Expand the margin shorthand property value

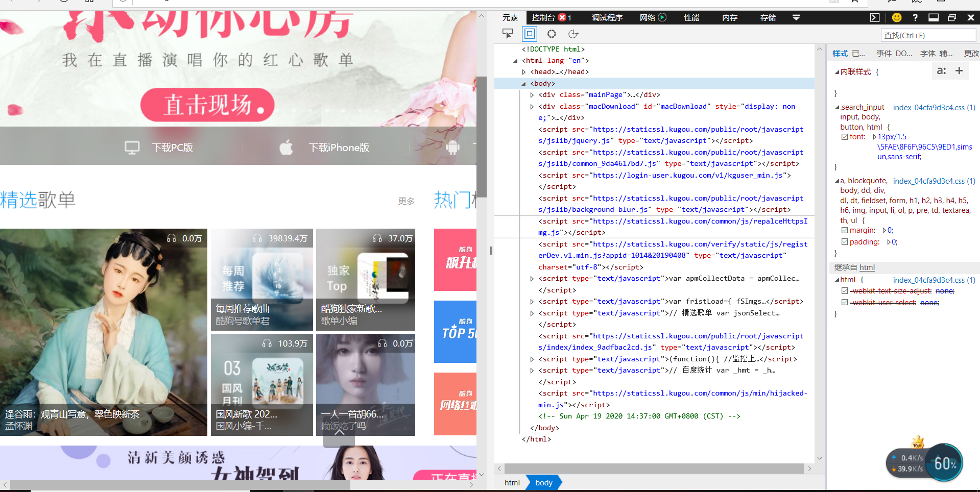click(885, 230)
